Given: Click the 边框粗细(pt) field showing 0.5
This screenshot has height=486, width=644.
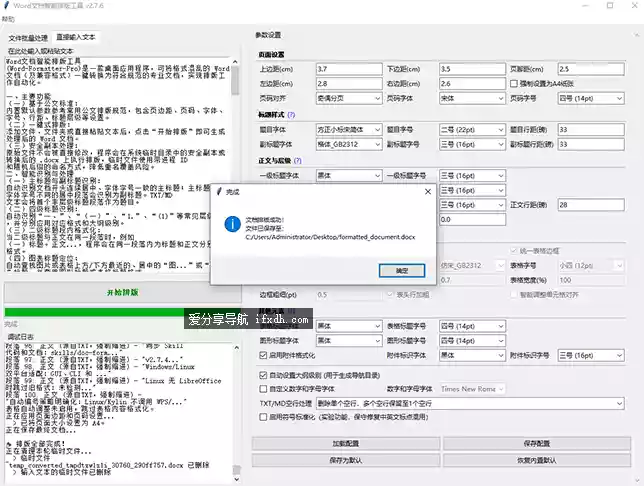Looking at the screenshot, I should [x=349, y=295].
